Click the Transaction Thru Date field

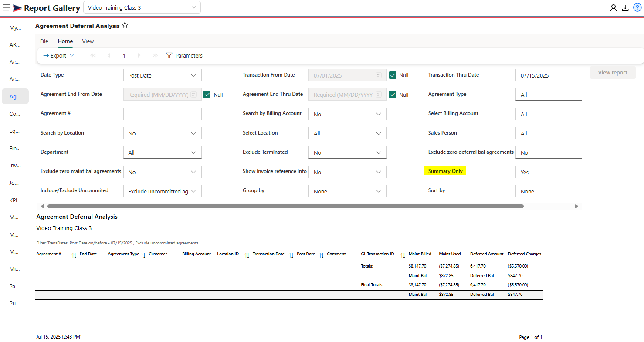click(x=549, y=75)
